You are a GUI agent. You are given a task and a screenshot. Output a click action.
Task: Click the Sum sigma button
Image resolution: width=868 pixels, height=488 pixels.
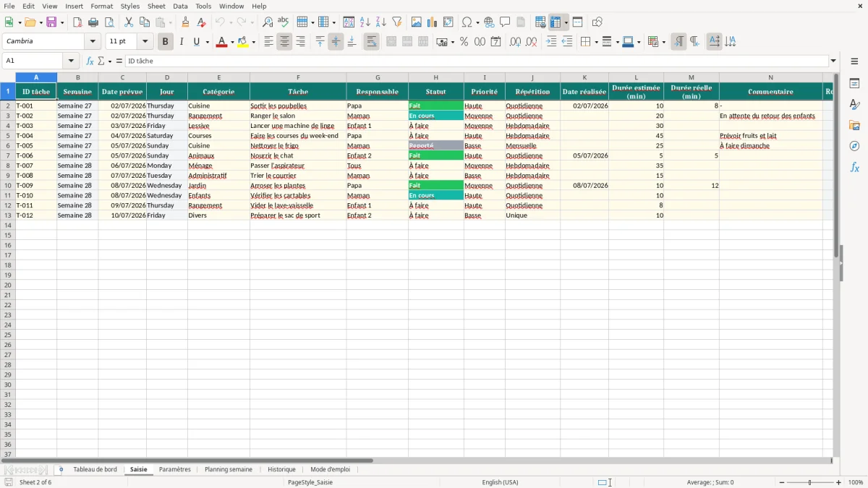pos(101,61)
